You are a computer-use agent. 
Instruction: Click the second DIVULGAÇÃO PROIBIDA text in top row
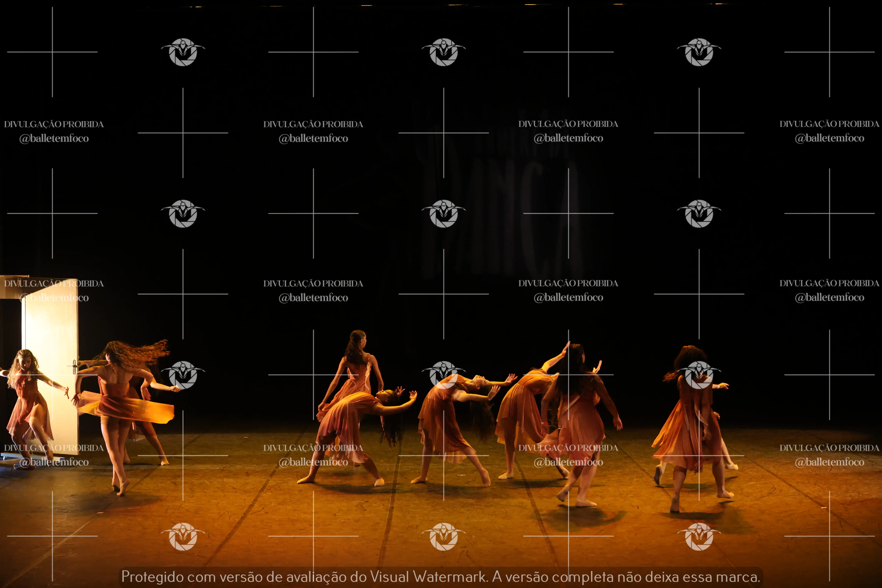coord(313,124)
